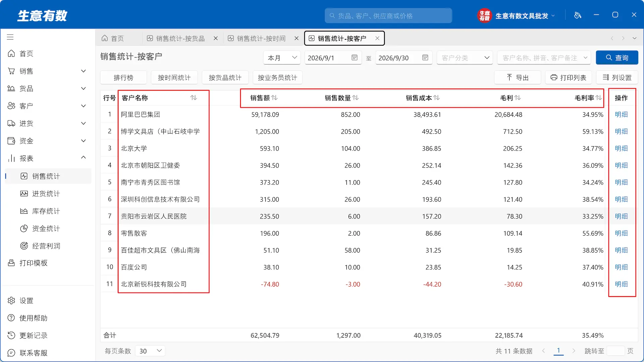The height and width of the screenshot is (362, 644).
Task: Close the 销售统计-按时间 tab
Action: pyautogui.click(x=297, y=38)
